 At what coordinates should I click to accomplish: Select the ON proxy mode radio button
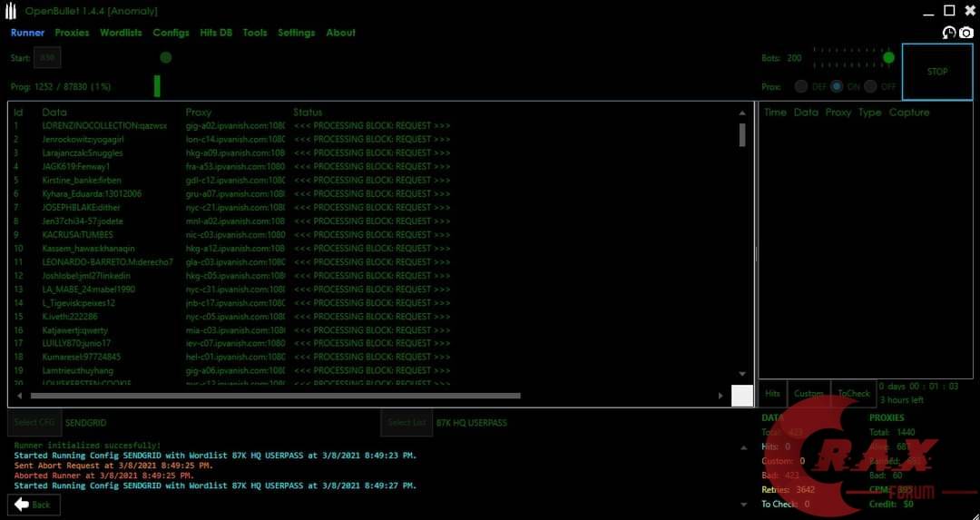point(837,87)
